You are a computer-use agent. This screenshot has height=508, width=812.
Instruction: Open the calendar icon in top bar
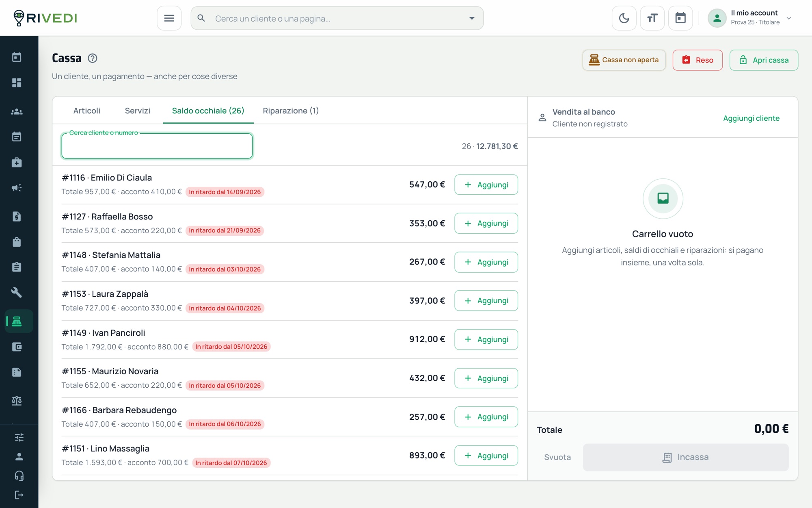[x=680, y=18]
